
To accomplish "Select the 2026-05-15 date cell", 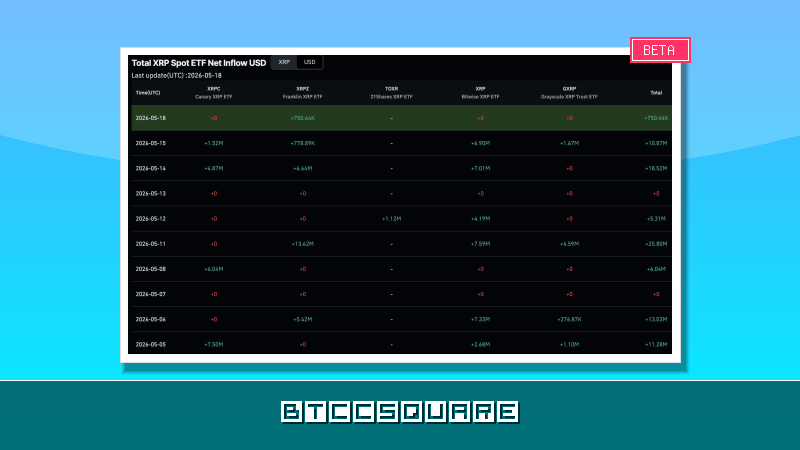I will 151,143.
